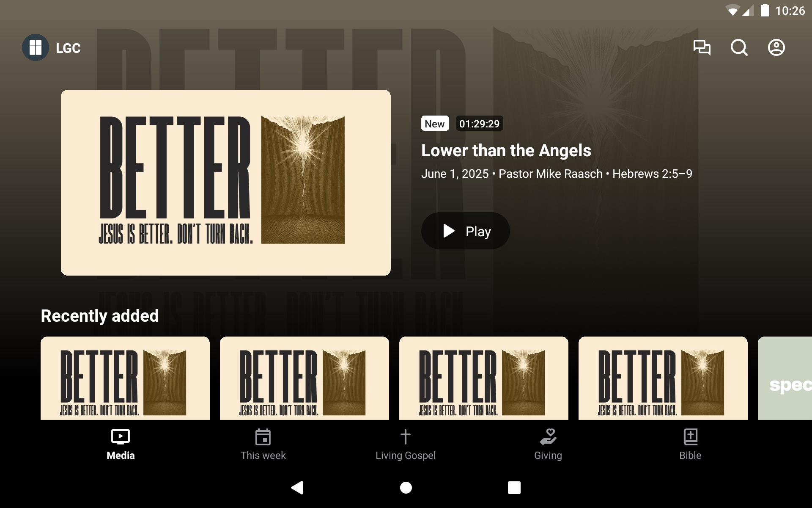Switch to the This week tab
The width and height of the screenshot is (812, 508).
tap(263, 445)
